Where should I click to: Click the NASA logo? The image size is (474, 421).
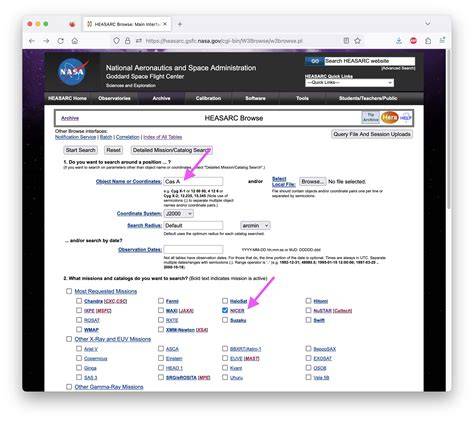coord(73,71)
